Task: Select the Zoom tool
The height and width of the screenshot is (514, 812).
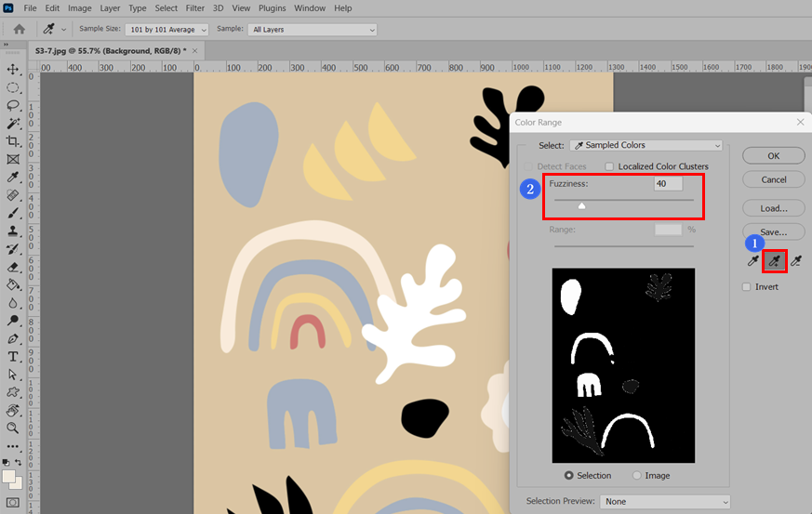Action: (x=13, y=428)
